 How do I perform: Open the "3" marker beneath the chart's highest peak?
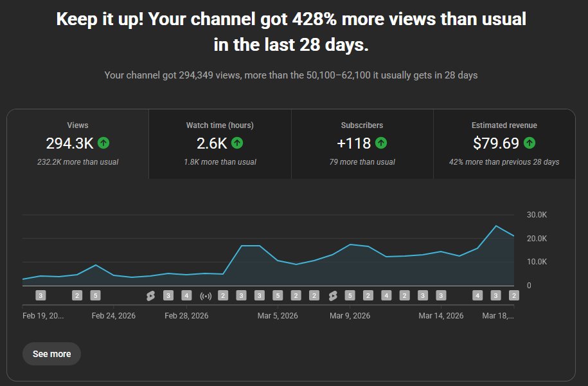pos(495,295)
